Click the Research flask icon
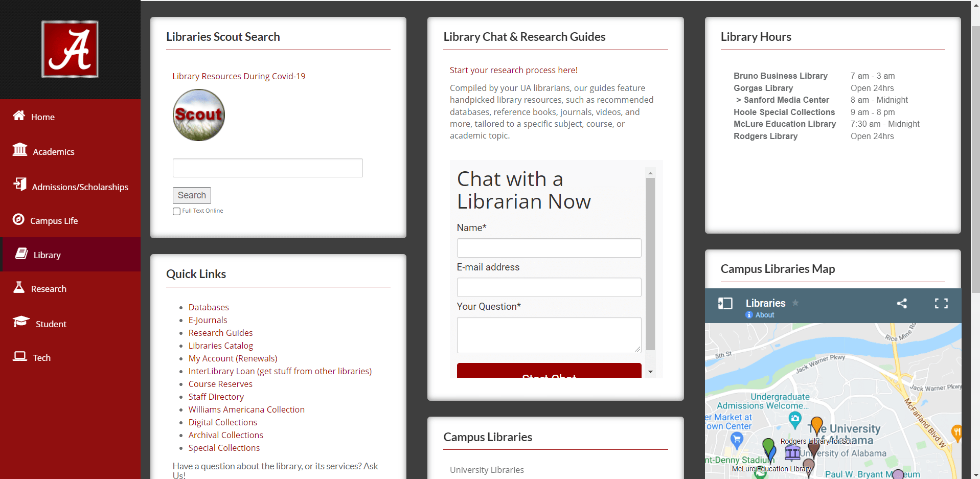 tap(19, 287)
